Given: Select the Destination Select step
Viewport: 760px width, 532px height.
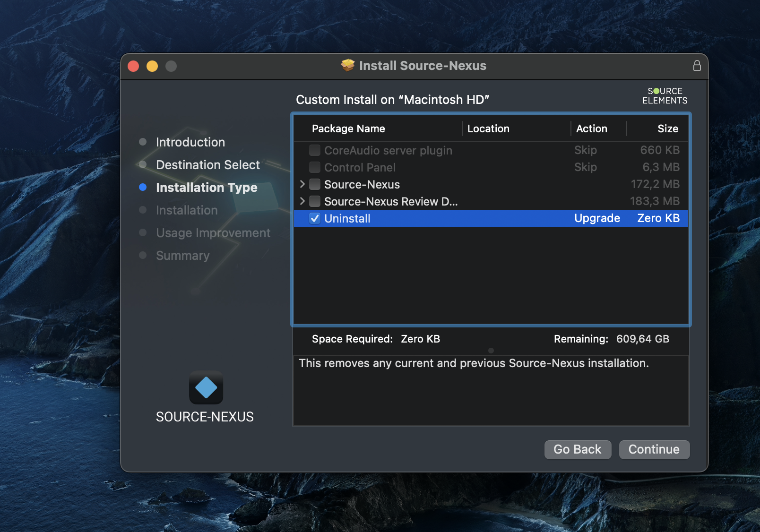Looking at the screenshot, I should click(x=207, y=165).
